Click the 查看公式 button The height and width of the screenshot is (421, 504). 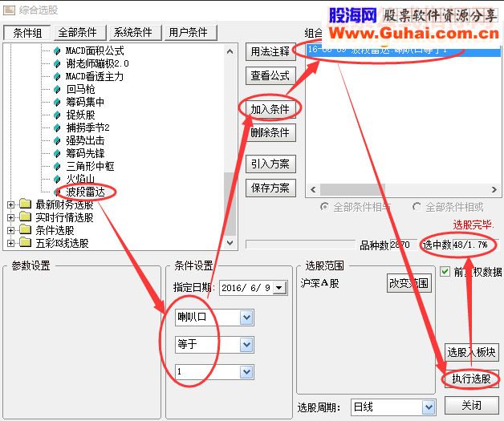tap(270, 76)
